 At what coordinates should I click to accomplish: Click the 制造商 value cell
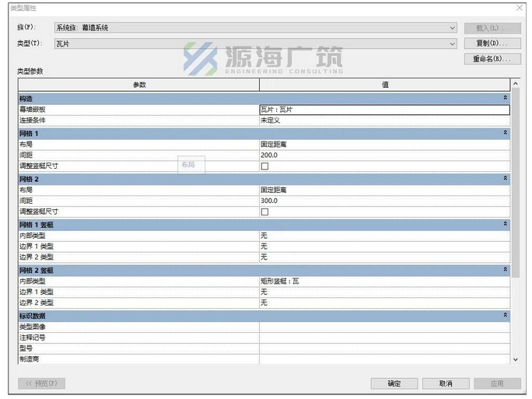pyautogui.click(x=385, y=359)
